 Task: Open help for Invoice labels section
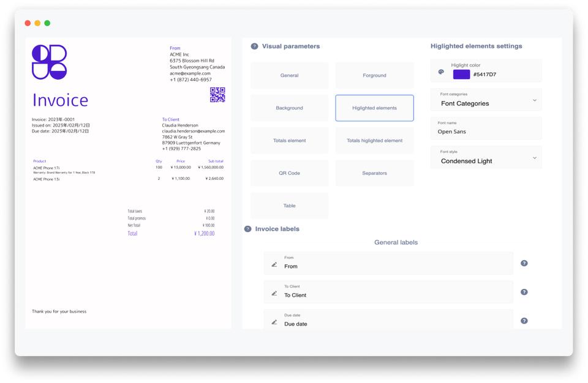coord(247,228)
